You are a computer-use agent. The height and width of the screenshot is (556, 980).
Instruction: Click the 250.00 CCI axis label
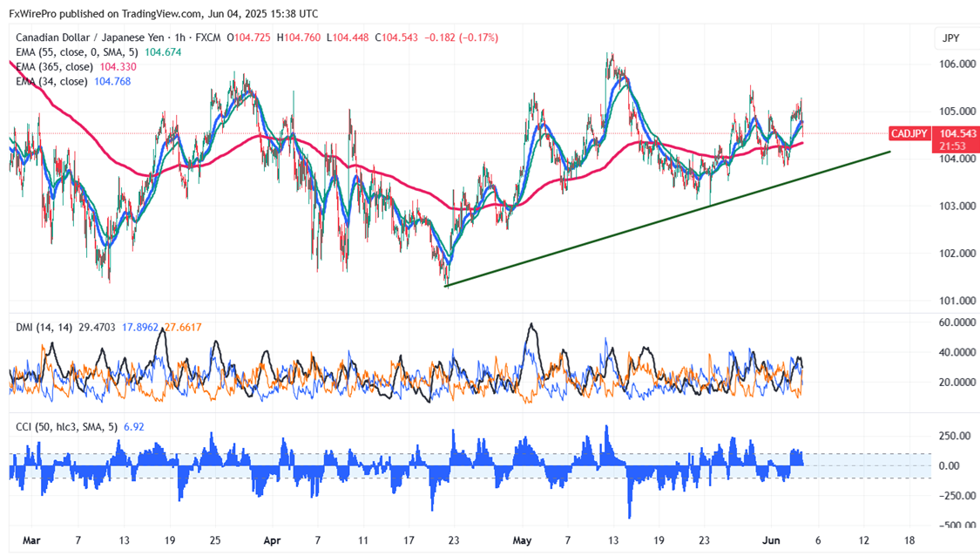click(x=956, y=435)
